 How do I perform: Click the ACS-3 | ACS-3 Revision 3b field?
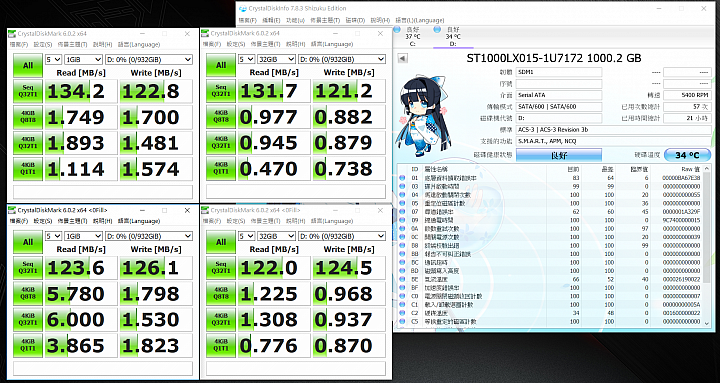(x=613, y=130)
